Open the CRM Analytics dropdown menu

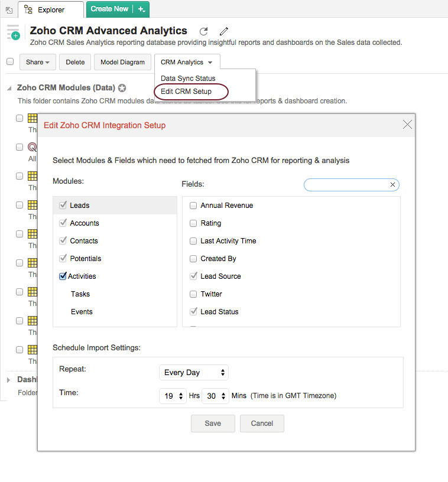point(187,62)
